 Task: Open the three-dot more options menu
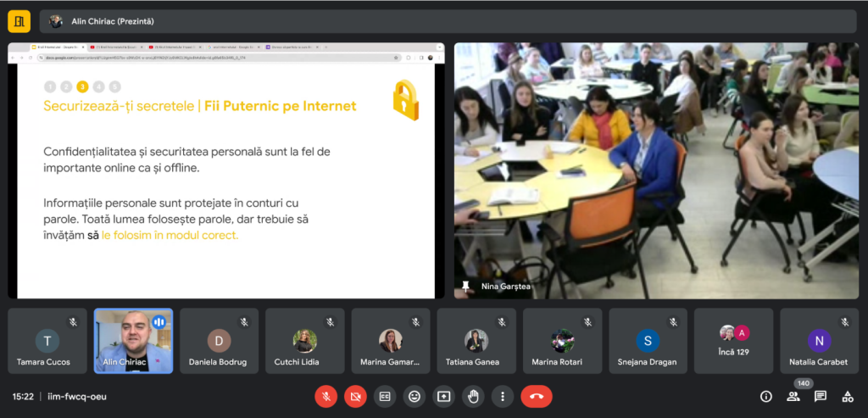pos(504,396)
